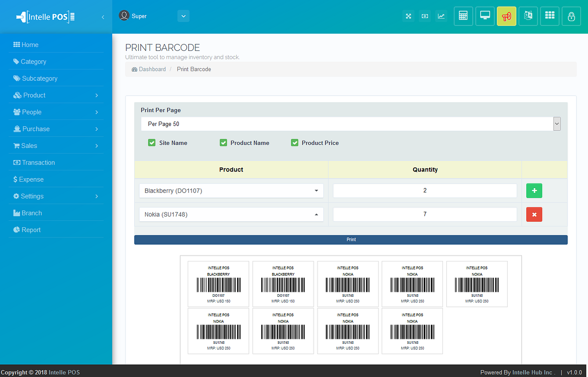Screen dimensions: 588x377
Task: Edit the quantity field showing 7
Action: coord(424,214)
